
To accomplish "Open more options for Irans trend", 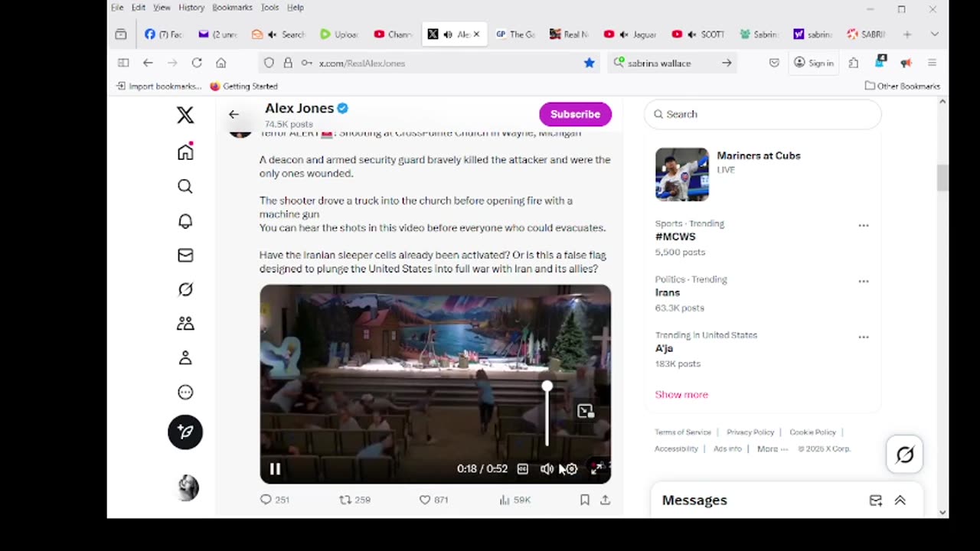I will [x=864, y=282].
